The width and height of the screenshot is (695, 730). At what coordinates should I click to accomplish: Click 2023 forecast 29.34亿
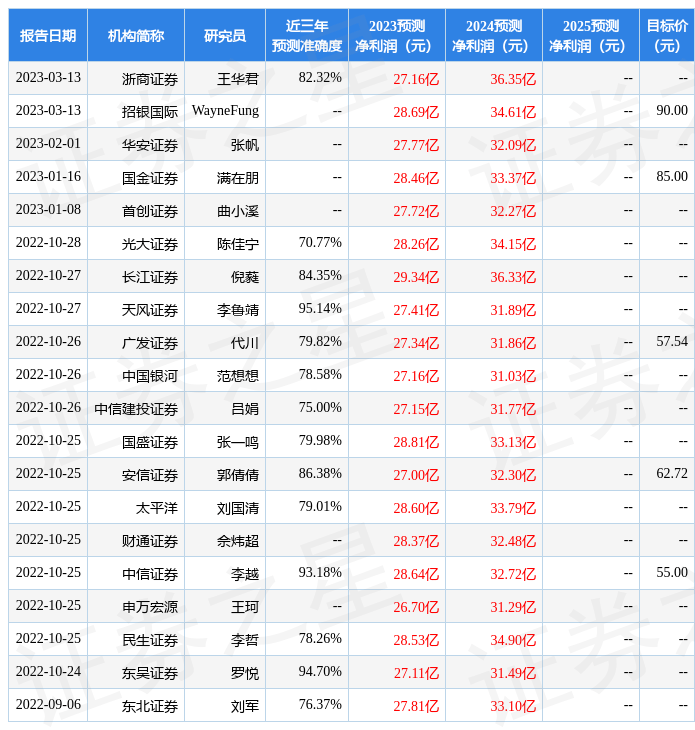tap(416, 277)
